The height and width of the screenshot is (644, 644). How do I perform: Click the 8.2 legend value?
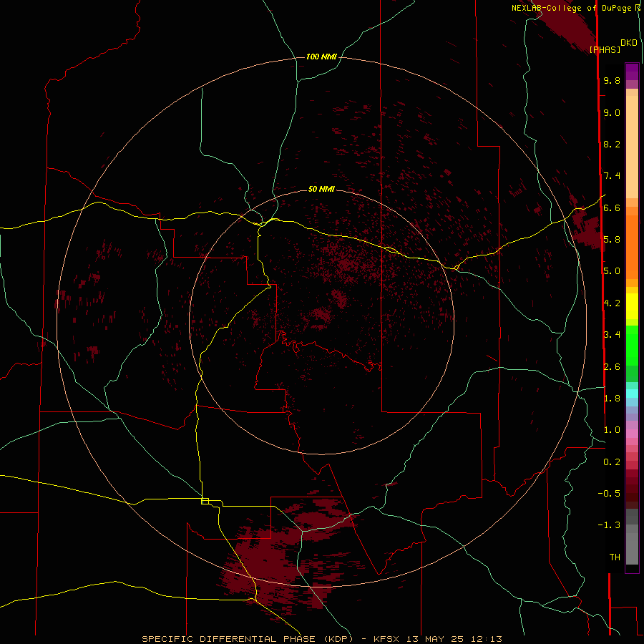click(x=612, y=145)
